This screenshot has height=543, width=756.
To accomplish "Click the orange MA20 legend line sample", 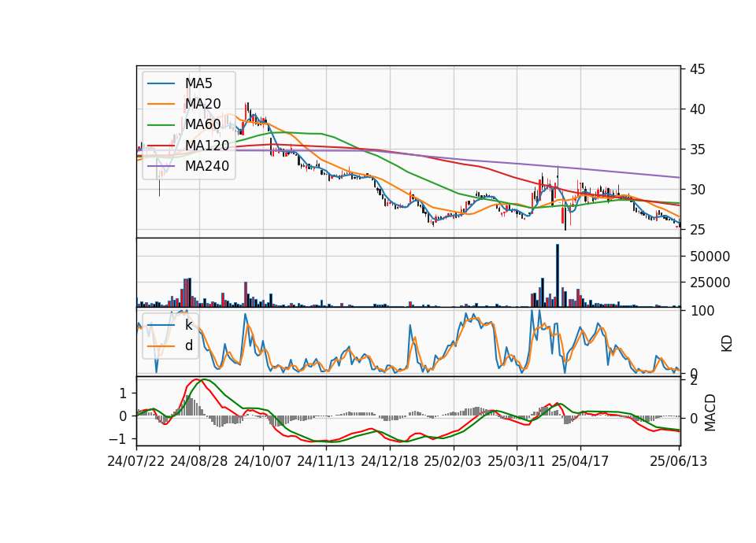I will coord(161,104).
